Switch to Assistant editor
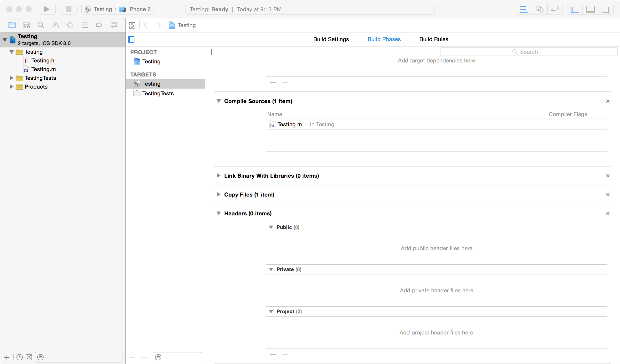 click(x=539, y=9)
